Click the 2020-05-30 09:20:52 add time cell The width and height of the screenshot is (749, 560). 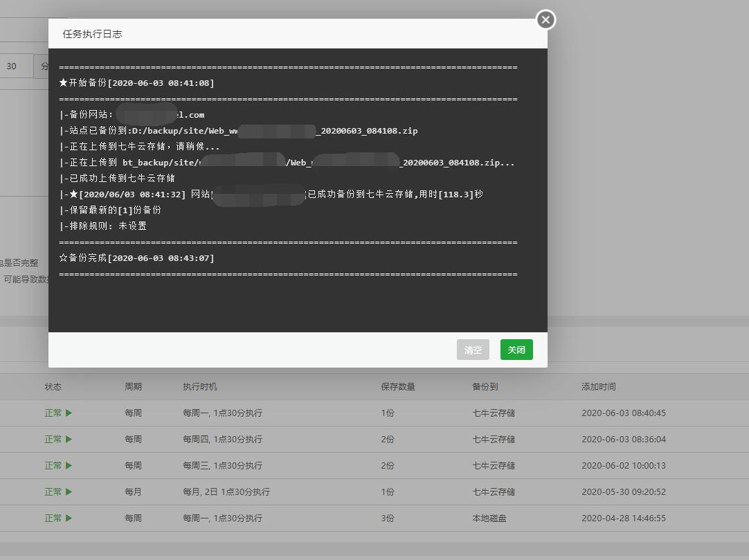pyautogui.click(x=624, y=491)
